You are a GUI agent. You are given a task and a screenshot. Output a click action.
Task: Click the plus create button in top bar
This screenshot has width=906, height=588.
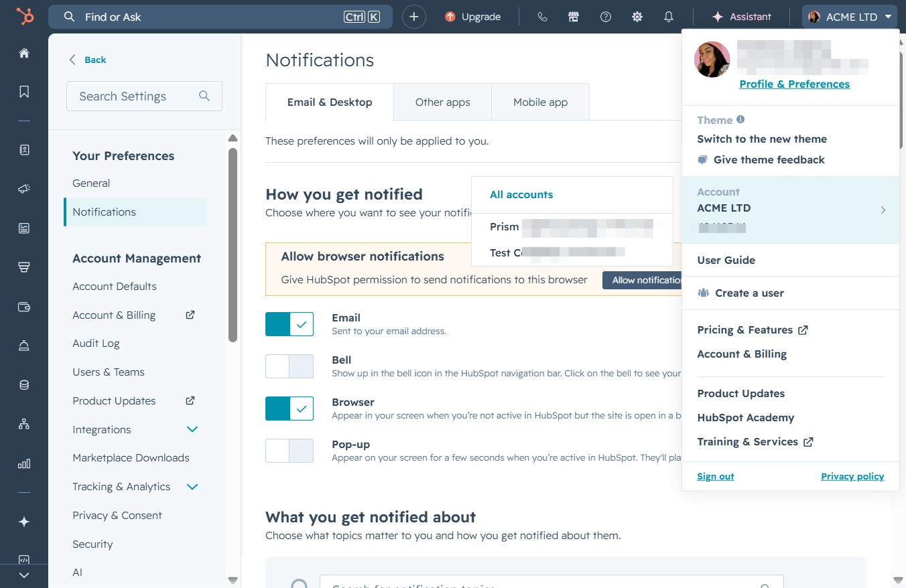point(414,17)
